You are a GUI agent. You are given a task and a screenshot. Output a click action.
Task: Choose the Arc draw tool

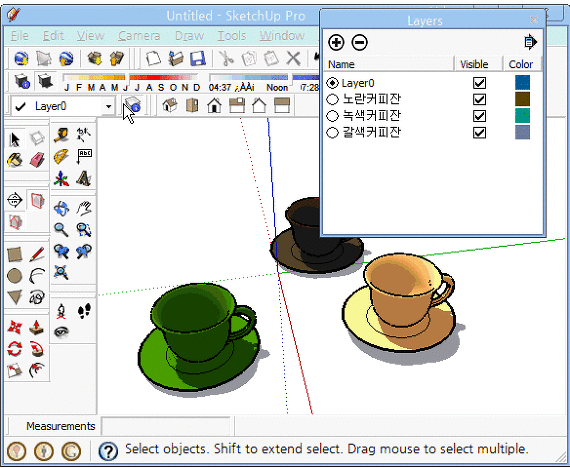[37, 276]
